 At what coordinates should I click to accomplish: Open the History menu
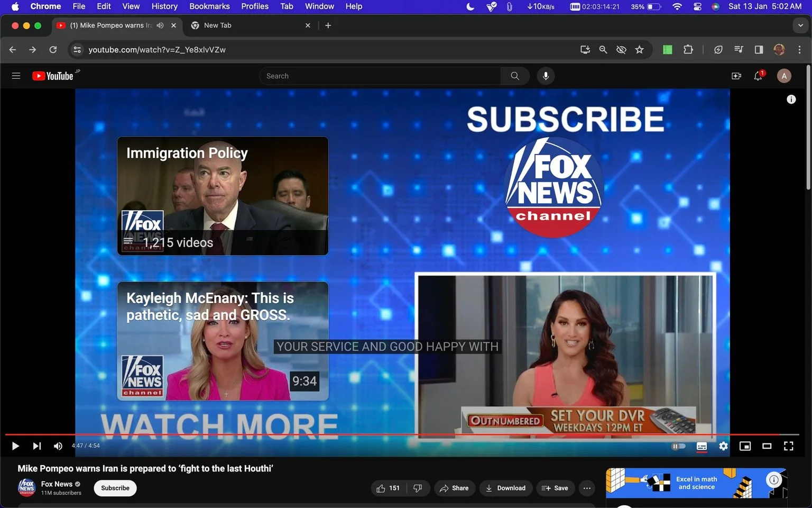(x=164, y=6)
